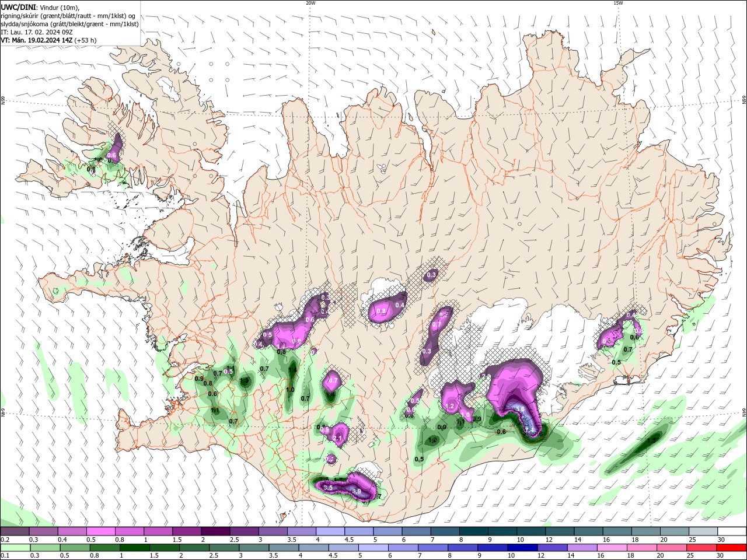
Task: Pick the darkest green swatch labeled 1
Action: click(134, 548)
